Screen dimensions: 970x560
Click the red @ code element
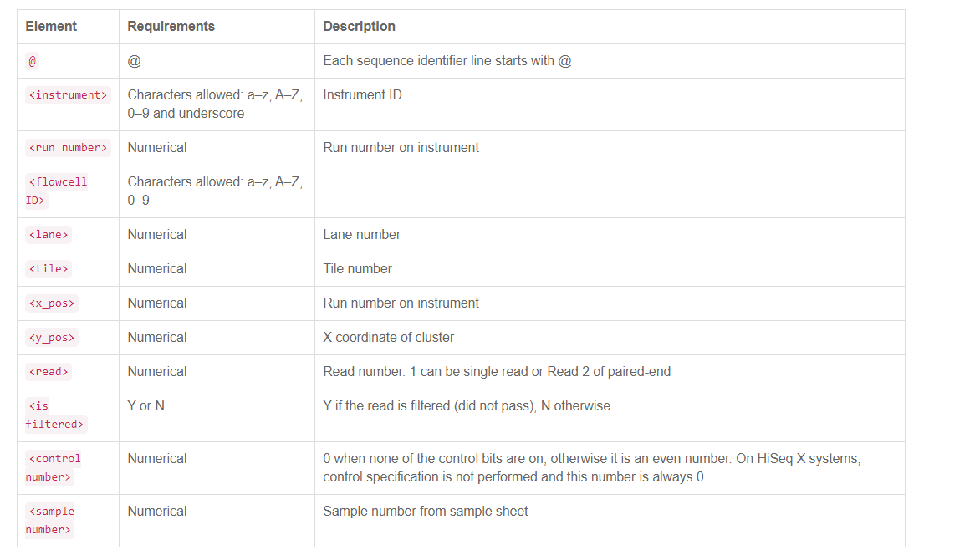point(32,61)
